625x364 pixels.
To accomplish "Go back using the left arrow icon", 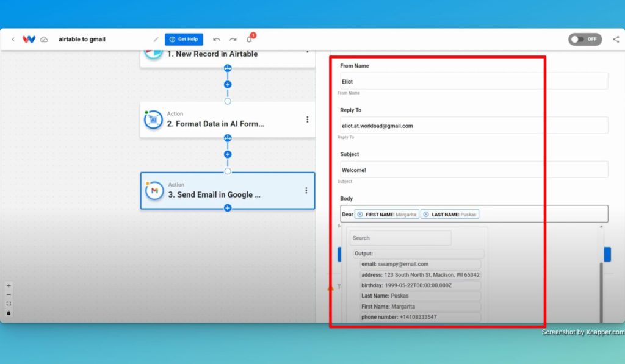I will (13, 40).
